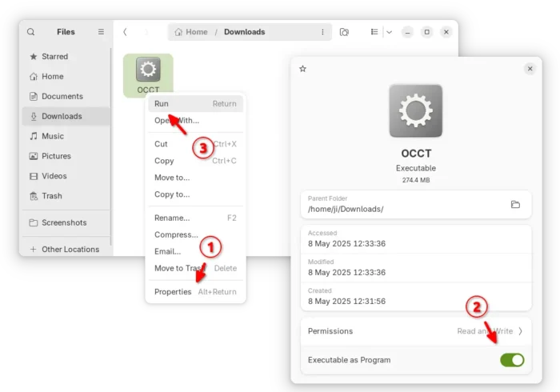
Task: Toggle the Executable as Program switch
Action: pos(512,360)
